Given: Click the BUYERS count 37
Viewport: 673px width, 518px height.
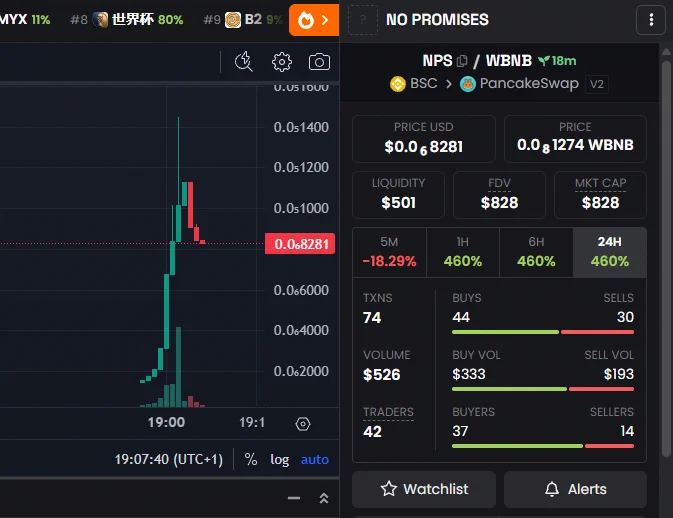Looking at the screenshot, I should pyautogui.click(x=460, y=431).
